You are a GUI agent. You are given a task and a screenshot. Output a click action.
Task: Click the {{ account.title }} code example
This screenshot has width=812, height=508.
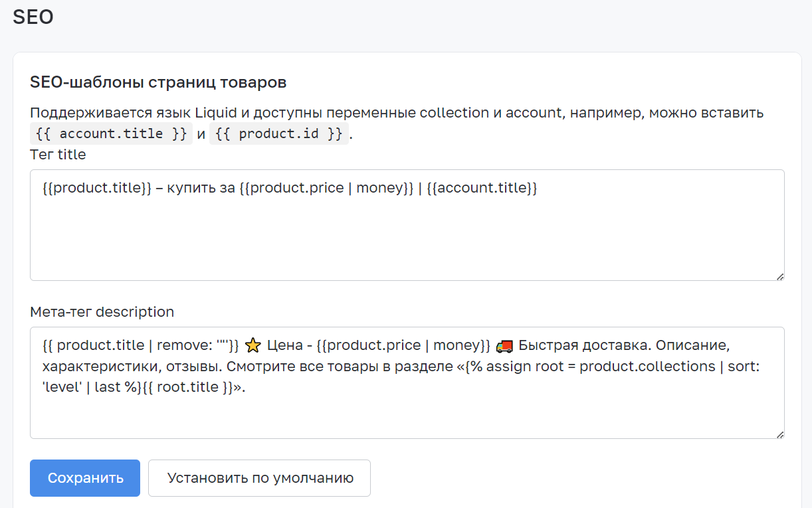pyautogui.click(x=112, y=133)
